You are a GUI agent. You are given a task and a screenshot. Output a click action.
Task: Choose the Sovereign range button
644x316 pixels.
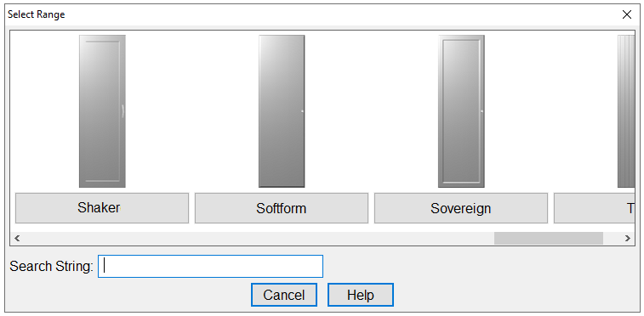tap(461, 208)
